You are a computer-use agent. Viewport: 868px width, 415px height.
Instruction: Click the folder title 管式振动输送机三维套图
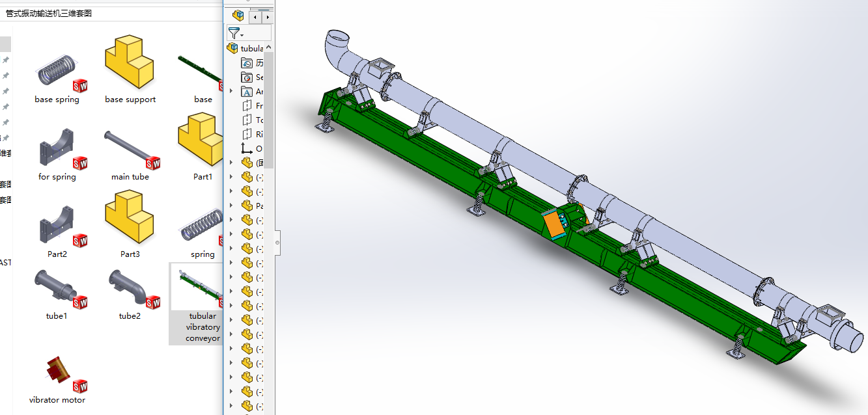click(x=49, y=13)
